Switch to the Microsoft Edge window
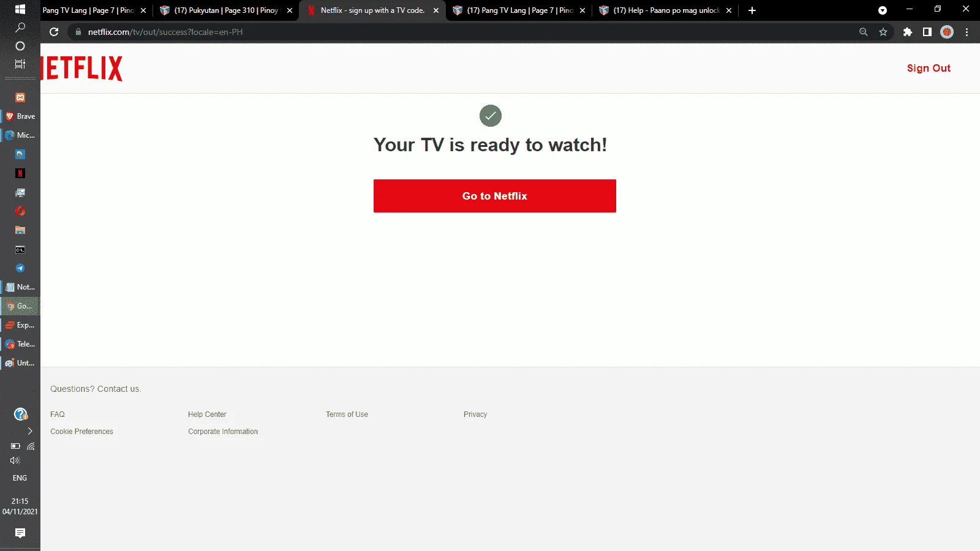 click(x=20, y=135)
